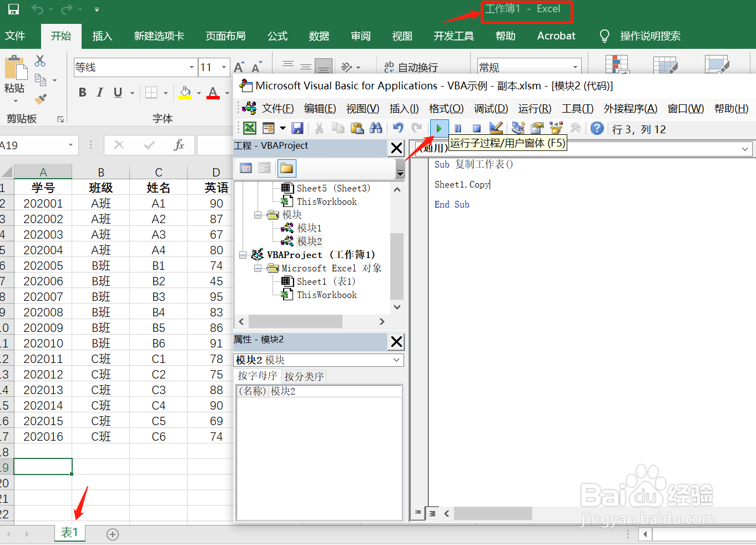Collapse Microsoft Excel 对象 folder node
The image size is (756, 545).
(x=258, y=268)
